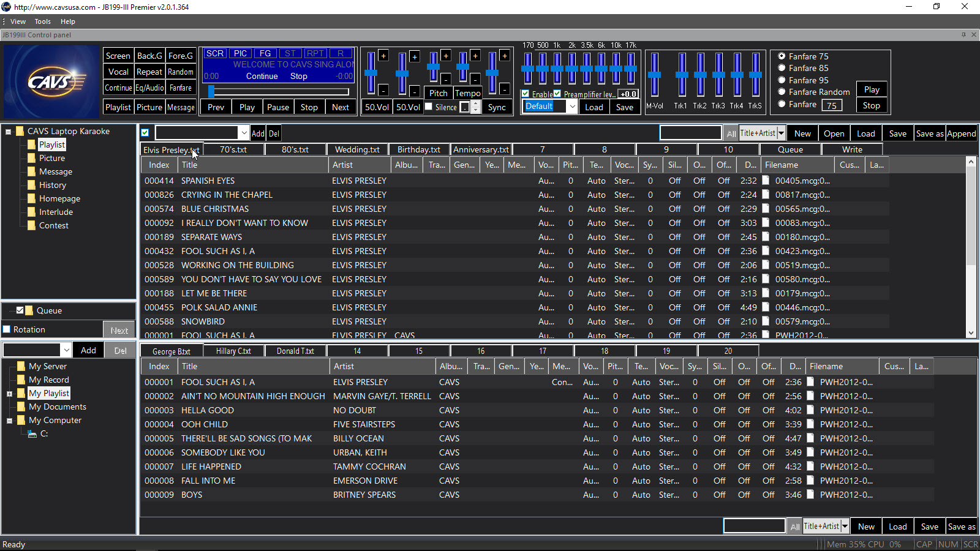Click the Sync button
Screen dimensions: 980x551
click(x=497, y=107)
